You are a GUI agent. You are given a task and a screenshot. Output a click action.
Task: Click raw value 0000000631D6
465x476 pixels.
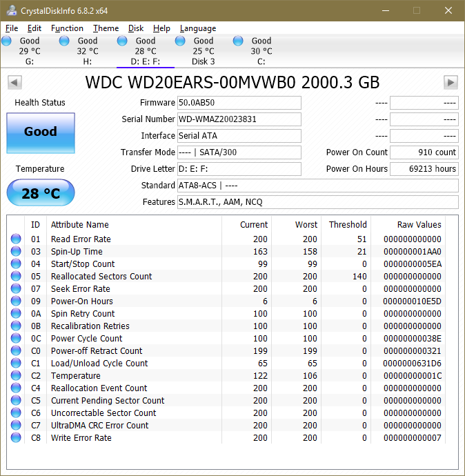coord(412,364)
